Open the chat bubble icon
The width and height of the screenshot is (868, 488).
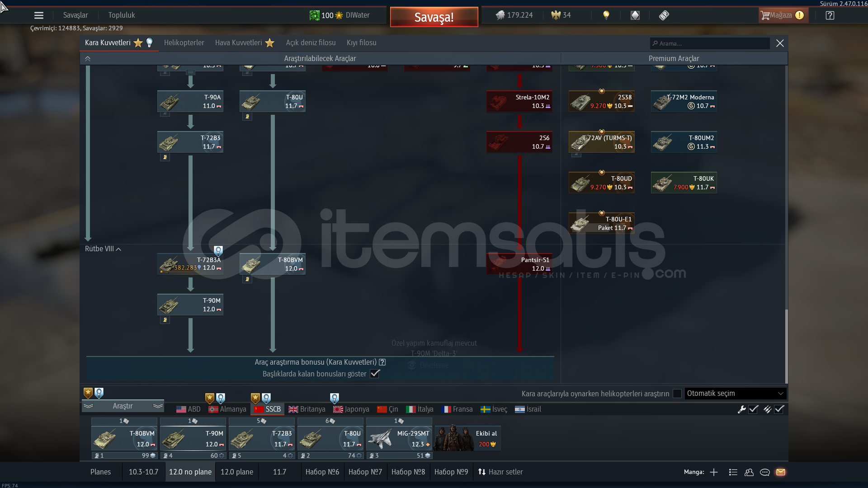(765, 472)
